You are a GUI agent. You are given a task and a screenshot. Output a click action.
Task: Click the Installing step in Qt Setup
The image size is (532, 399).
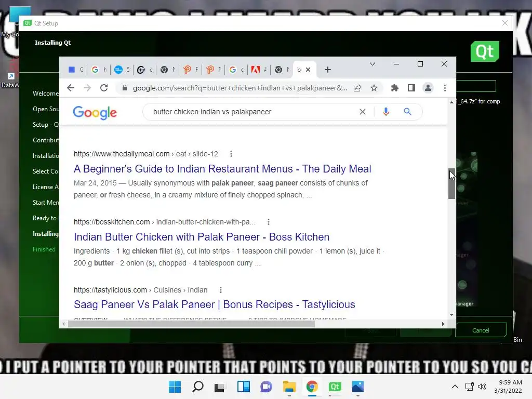[x=46, y=233]
